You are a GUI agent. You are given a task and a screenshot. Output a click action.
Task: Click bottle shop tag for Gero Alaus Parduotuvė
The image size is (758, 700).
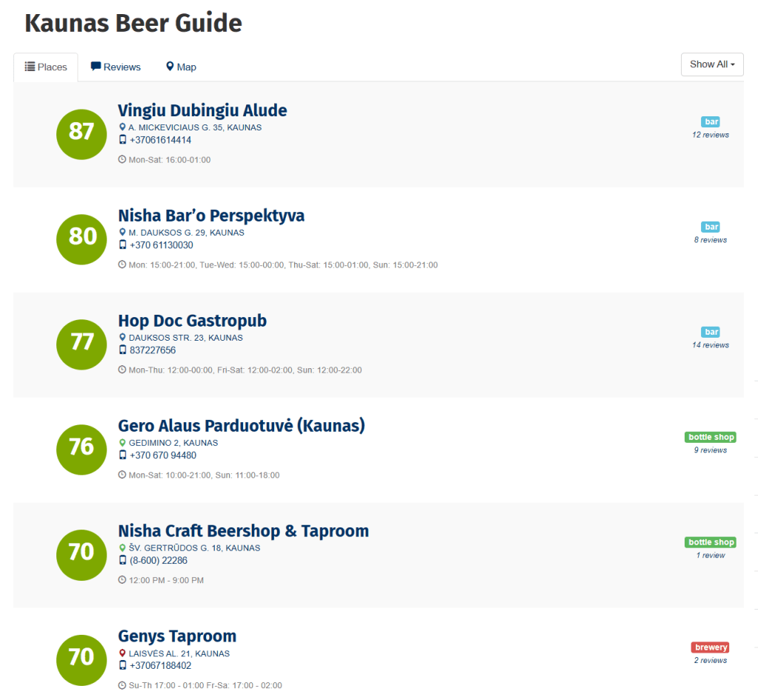[711, 437]
